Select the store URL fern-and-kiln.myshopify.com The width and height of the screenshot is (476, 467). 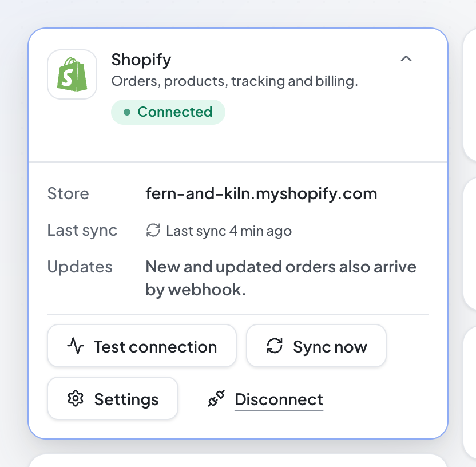261,193
